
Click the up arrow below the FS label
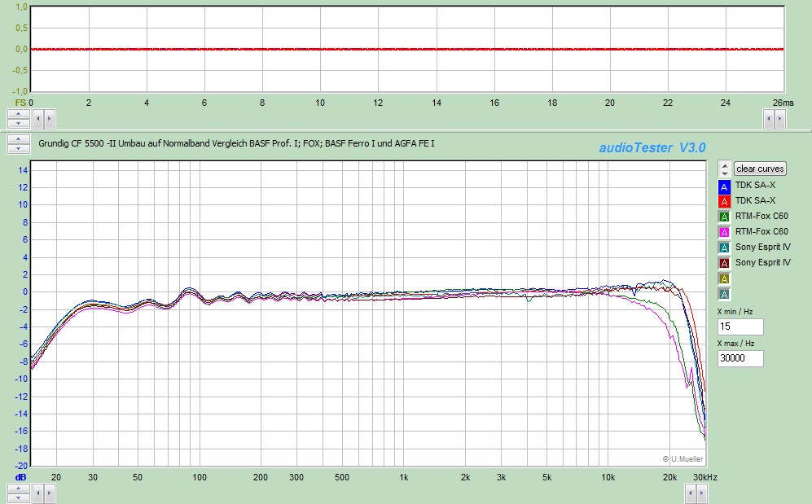click(x=17, y=114)
